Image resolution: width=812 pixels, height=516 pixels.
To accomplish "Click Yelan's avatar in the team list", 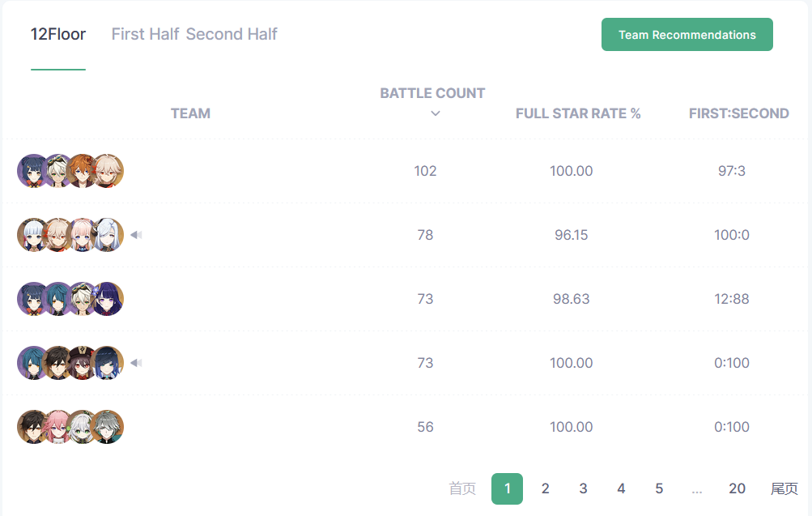I will pos(108,363).
